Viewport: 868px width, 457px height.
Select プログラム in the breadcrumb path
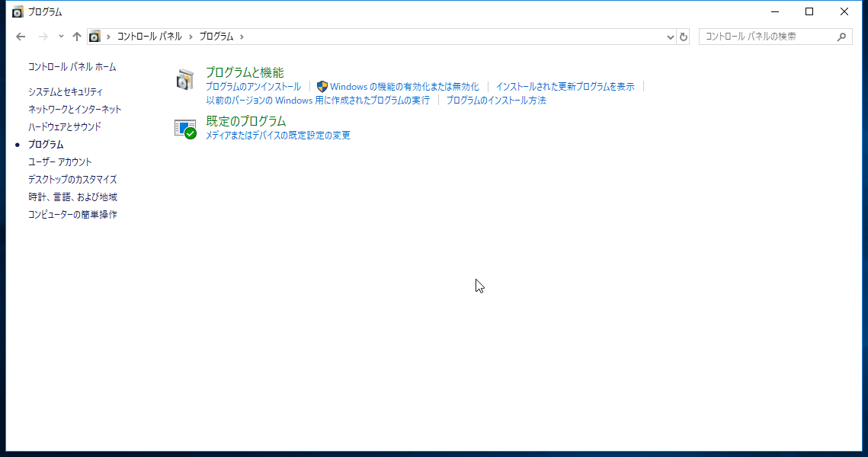216,37
